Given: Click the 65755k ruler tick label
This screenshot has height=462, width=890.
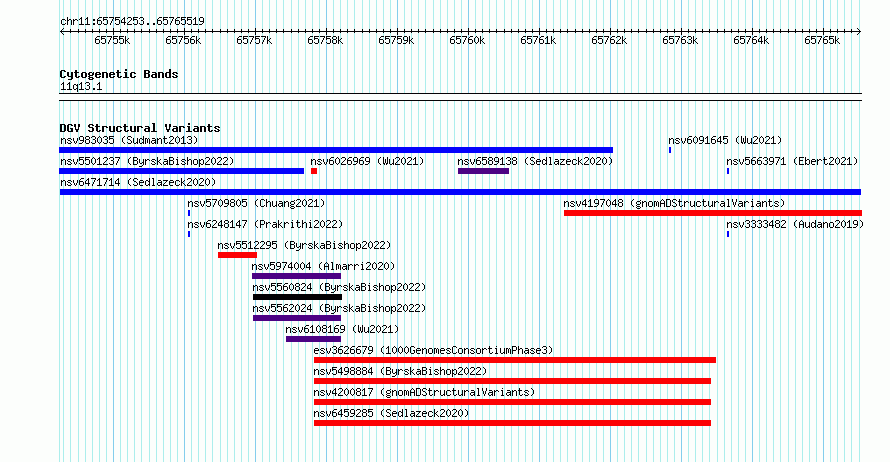Looking at the screenshot, I should [x=112, y=40].
